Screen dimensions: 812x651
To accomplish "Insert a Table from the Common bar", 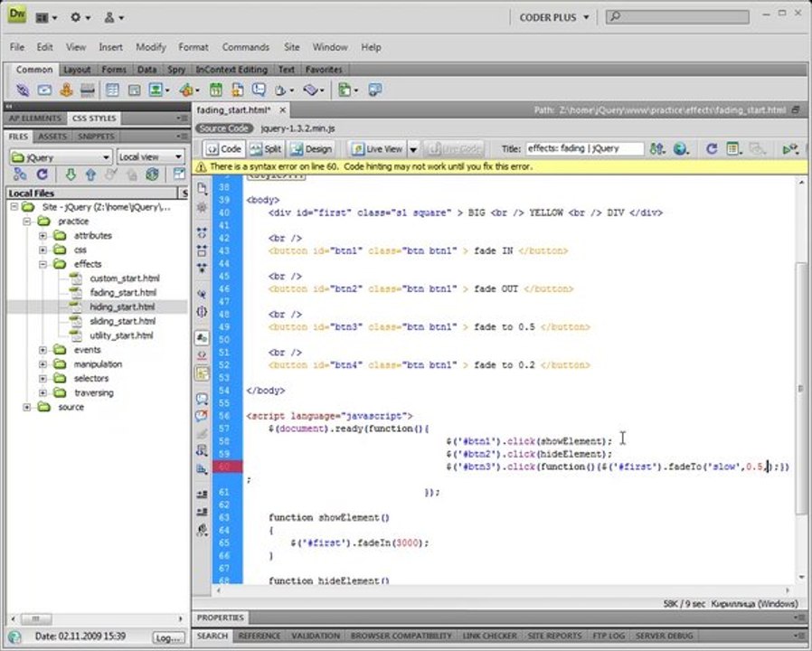I will [112, 90].
